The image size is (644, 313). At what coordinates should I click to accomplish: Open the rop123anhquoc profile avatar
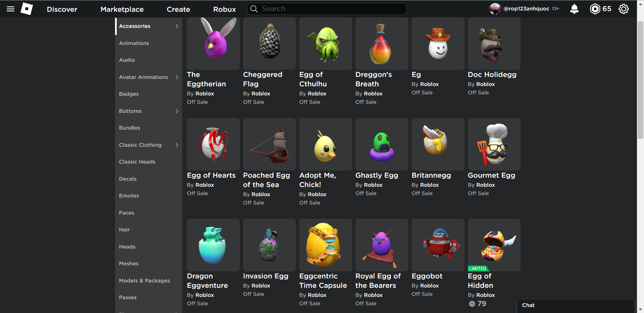point(495,9)
